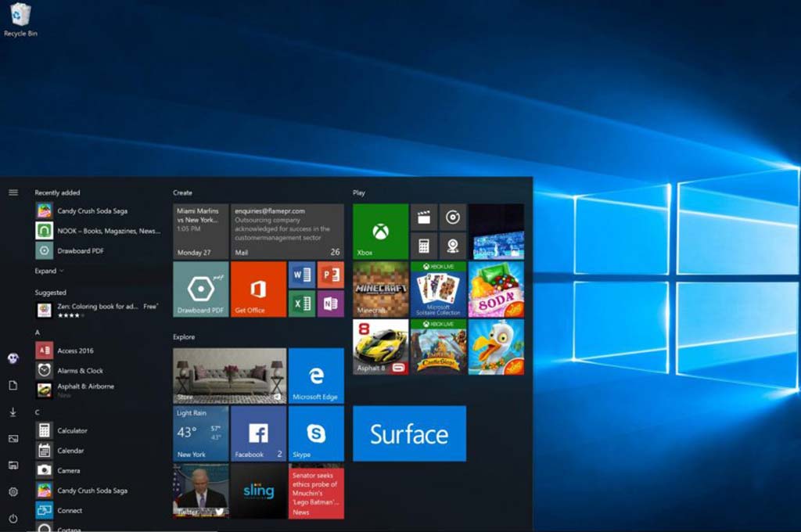Viewport: 801px width, 532px height.
Task: Open the Calendar live tile showing Monday 27
Action: pos(201,232)
